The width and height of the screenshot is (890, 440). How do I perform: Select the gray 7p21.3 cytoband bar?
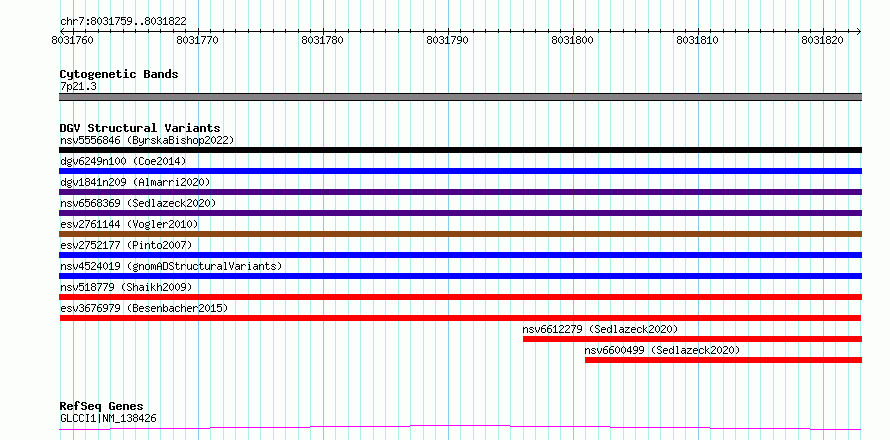click(460, 97)
